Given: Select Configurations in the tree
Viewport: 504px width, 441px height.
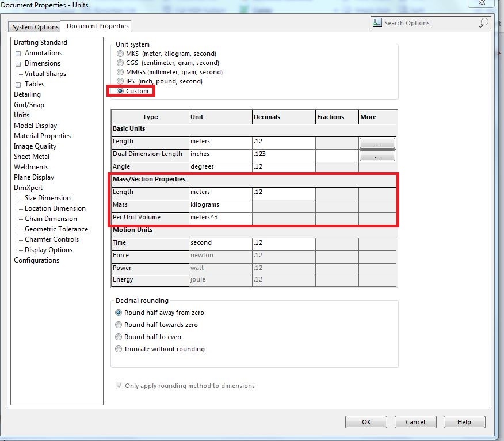Looking at the screenshot, I should click(x=36, y=260).
